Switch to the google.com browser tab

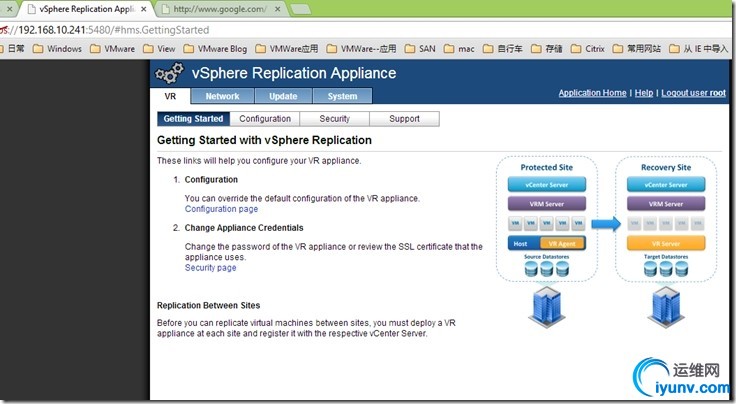click(220, 9)
